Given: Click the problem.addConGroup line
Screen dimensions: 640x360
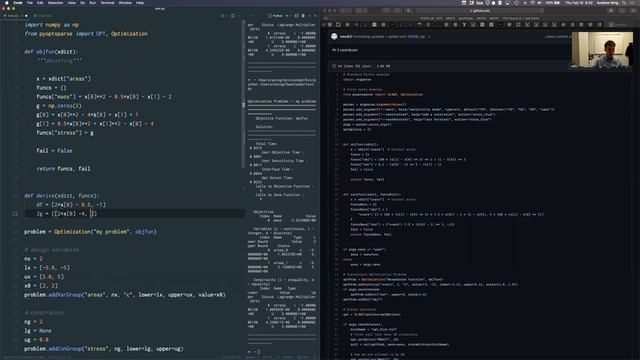Looking at the screenshot, I should [104, 349].
